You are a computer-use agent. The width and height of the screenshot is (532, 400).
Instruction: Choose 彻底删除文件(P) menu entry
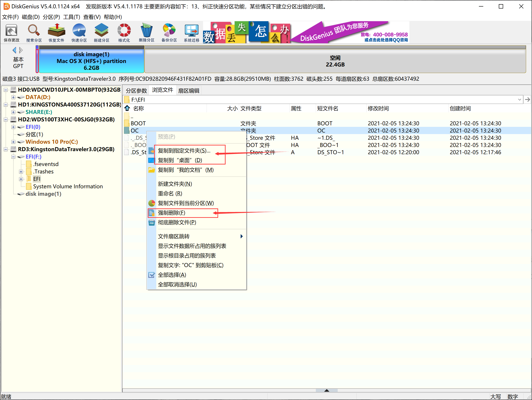coord(197,222)
